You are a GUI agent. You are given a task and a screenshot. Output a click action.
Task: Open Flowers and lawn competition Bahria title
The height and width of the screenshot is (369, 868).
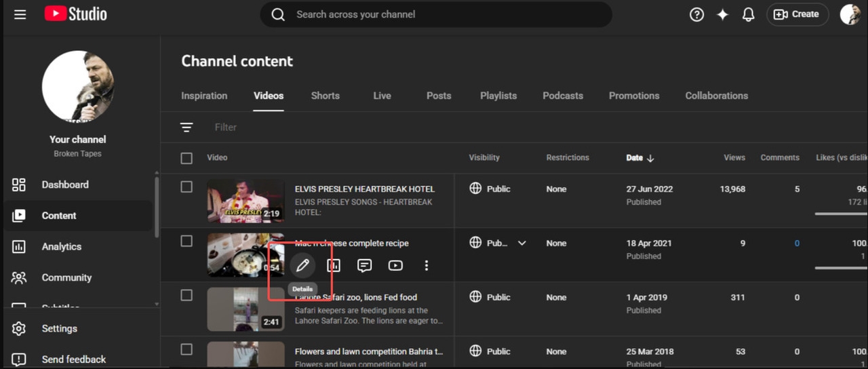coord(369,352)
